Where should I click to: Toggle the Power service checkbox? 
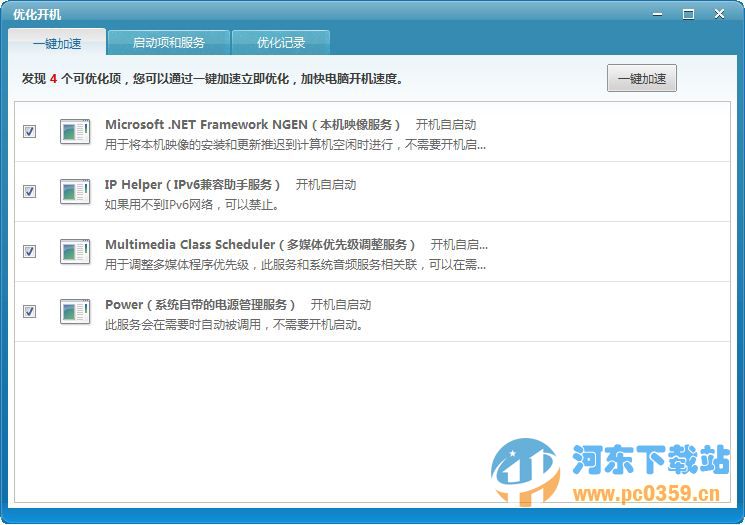click(x=29, y=311)
